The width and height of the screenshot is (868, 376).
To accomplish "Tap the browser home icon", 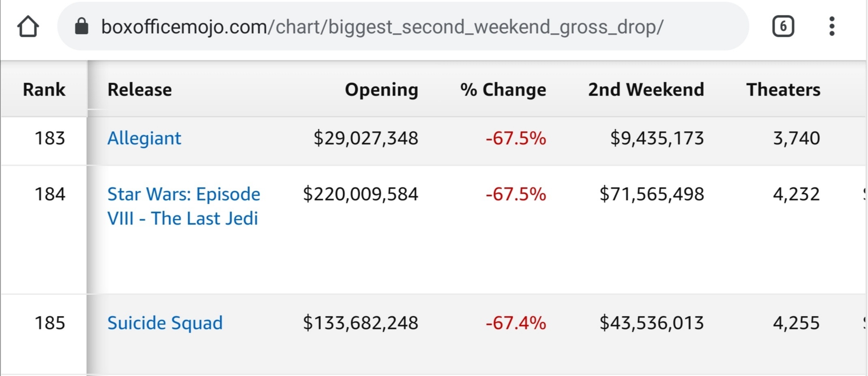I will click(28, 27).
